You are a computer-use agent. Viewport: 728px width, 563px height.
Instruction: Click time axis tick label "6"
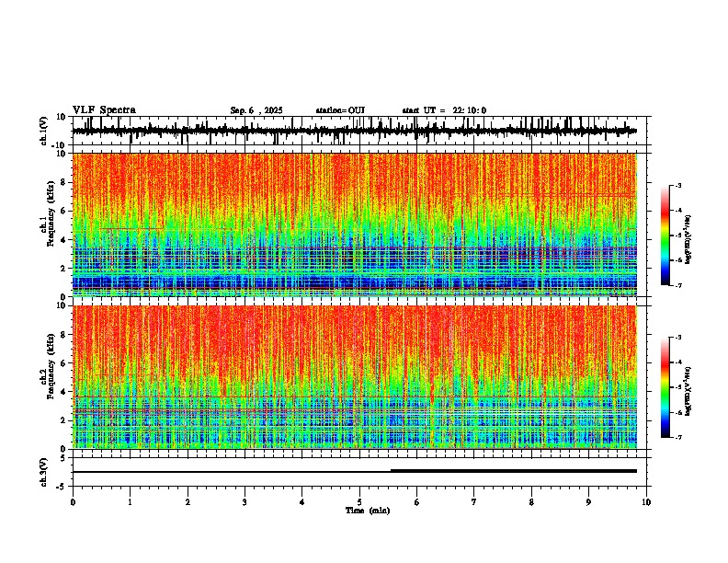point(417,502)
